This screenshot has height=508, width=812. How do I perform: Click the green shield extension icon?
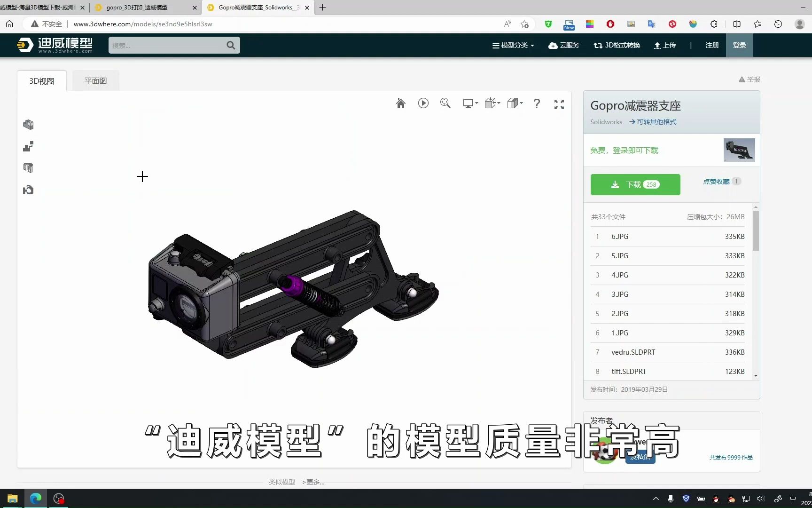pos(548,24)
